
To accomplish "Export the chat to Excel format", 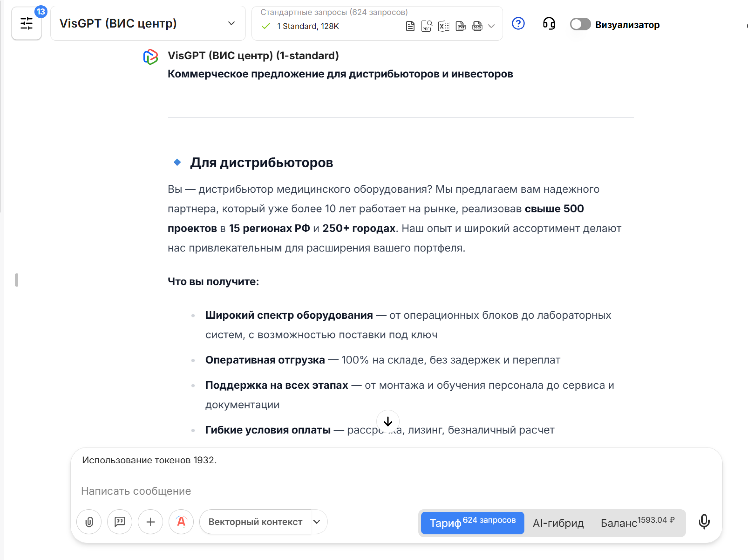I will (444, 26).
